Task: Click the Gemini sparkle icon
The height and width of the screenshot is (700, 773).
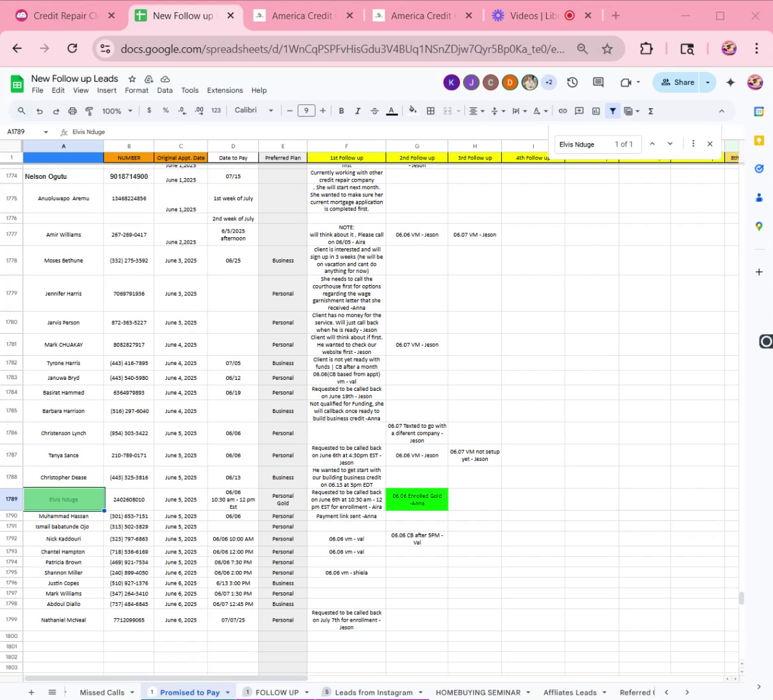Action: [731, 82]
